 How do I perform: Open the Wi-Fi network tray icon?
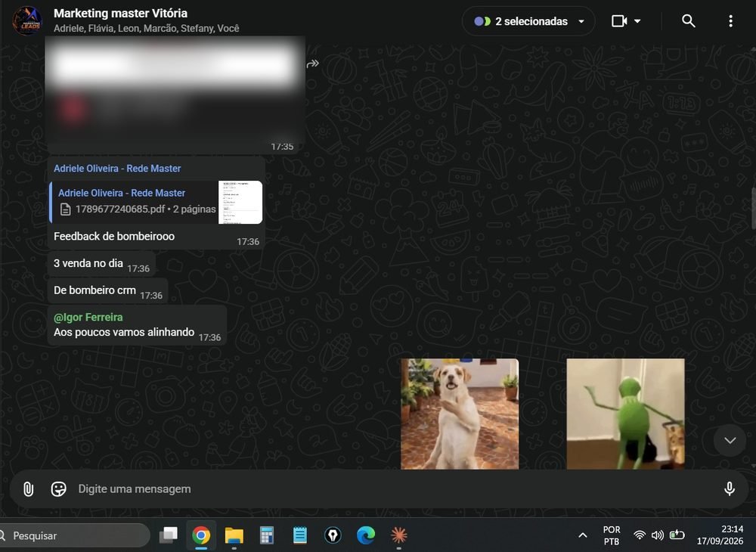click(640, 535)
